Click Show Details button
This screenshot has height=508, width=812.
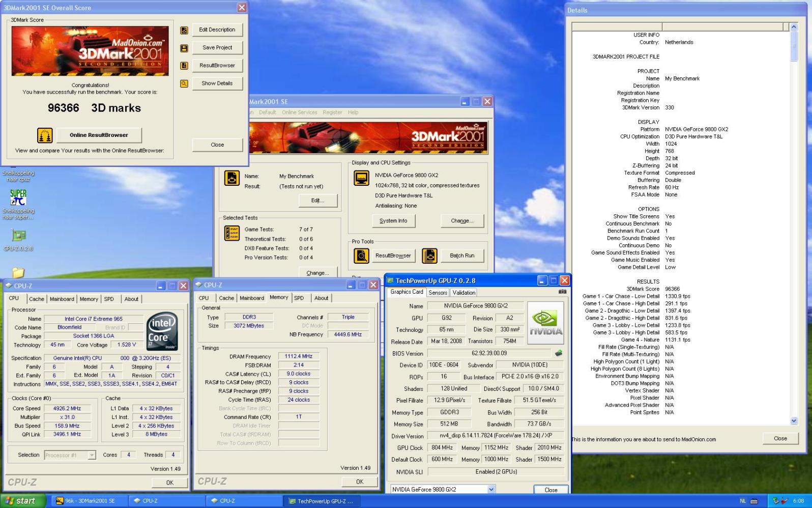coord(217,83)
